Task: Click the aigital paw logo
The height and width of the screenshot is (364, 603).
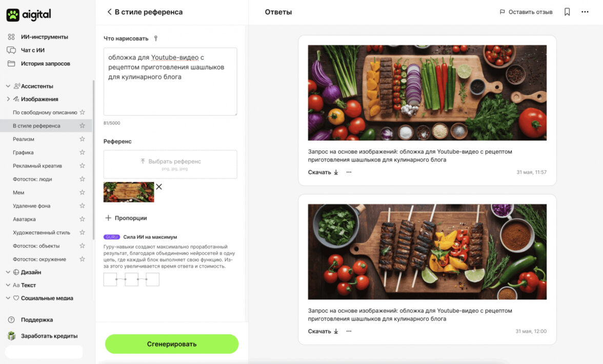Action: tap(13, 15)
